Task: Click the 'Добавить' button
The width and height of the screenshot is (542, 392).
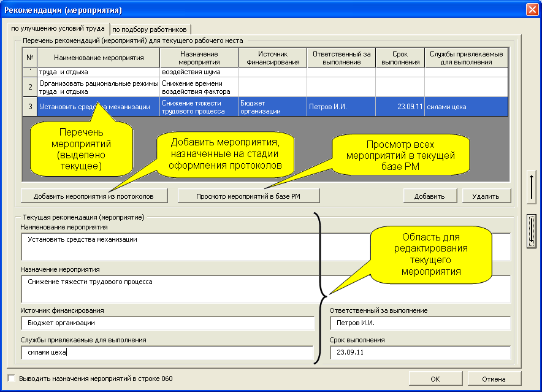Action: 430,196
